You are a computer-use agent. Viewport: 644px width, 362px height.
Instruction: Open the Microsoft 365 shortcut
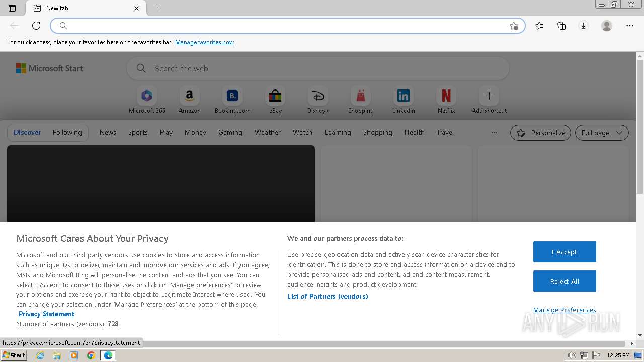pyautogui.click(x=147, y=101)
